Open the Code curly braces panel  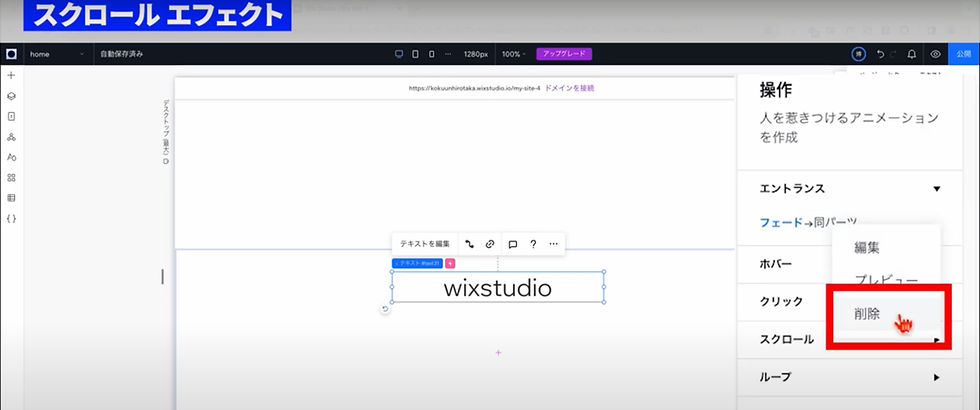pos(11,219)
